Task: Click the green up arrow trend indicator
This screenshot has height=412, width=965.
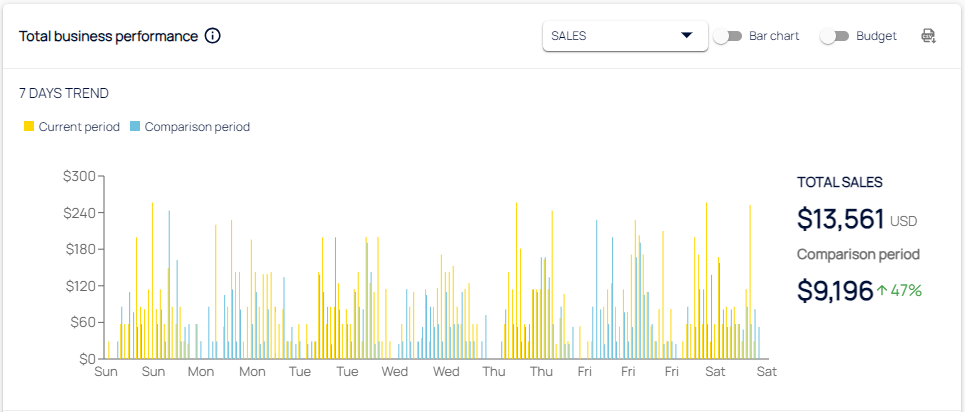Action: point(882,290)
